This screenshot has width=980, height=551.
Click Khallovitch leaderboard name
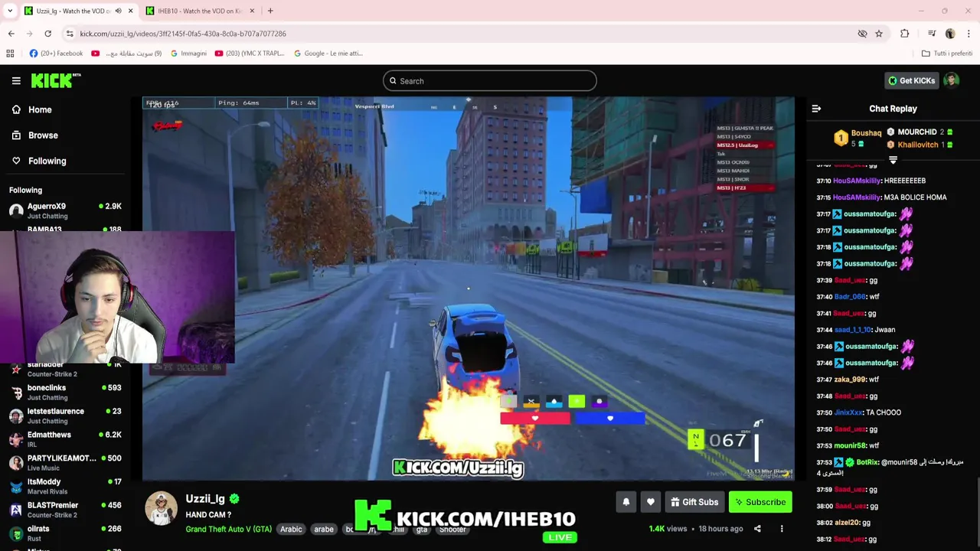pyautogui.click(x=917, y=145)
